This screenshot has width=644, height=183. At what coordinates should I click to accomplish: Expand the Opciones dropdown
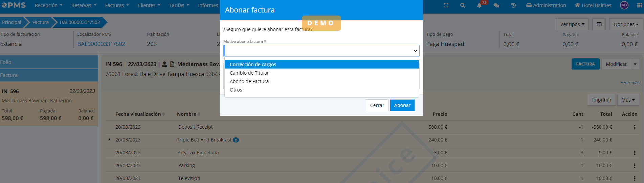pos(626,24)
